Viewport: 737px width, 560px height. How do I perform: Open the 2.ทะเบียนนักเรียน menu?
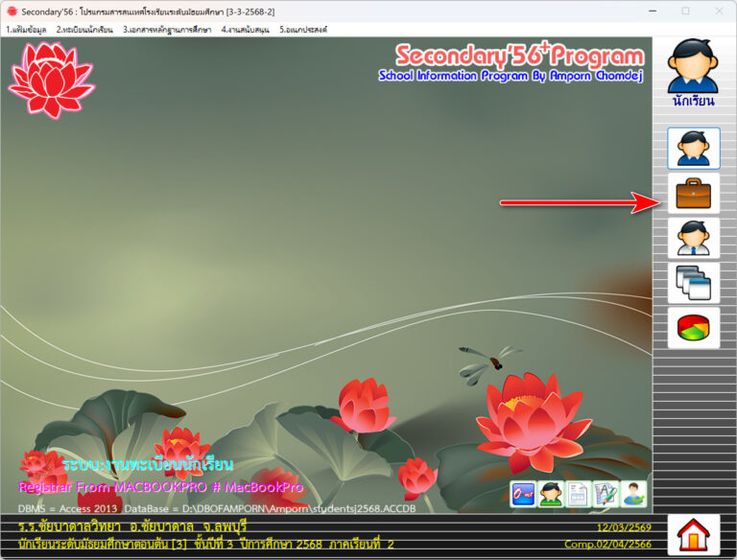coord(84,30)
